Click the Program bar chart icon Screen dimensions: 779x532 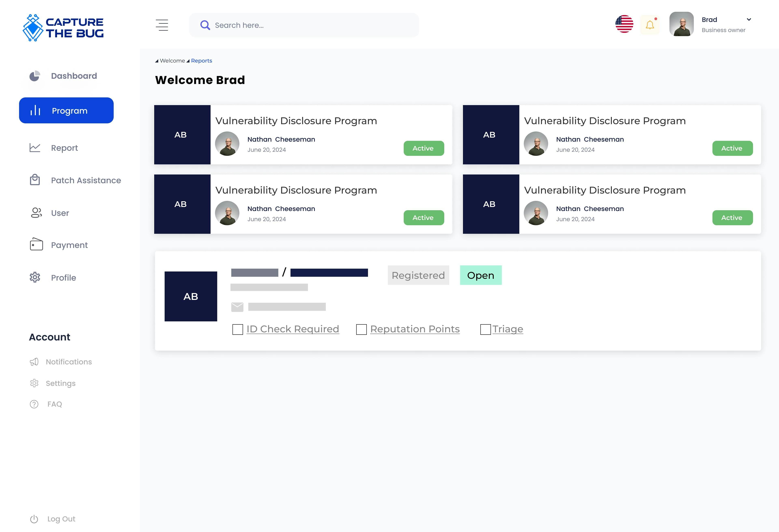tap(35, 110)
